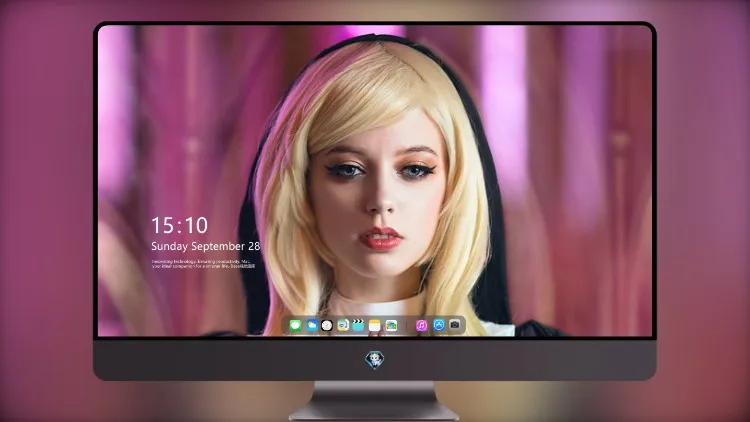Click the Sunday September 28 date text
Image resolution: width=750 pixels, height=422 pixels.
point(206,246)
